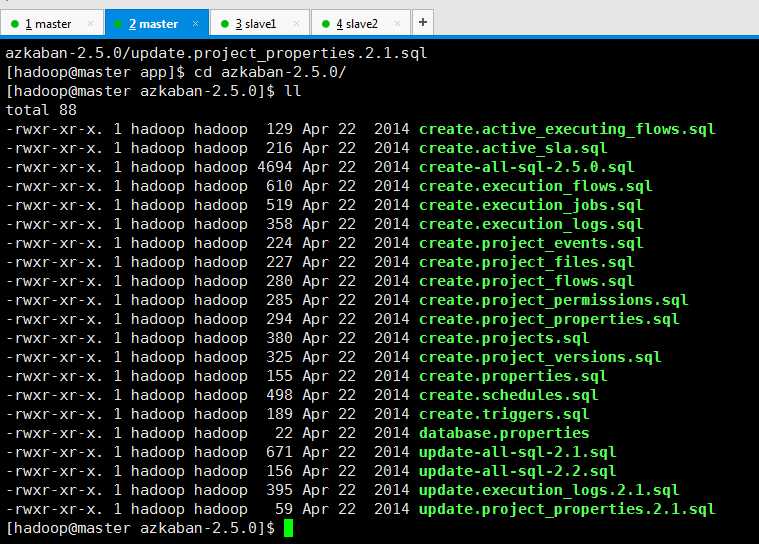Click file name database.properties
Viewport: 759px width, 544px height.
pyautogui.click(x=504, y=433)
